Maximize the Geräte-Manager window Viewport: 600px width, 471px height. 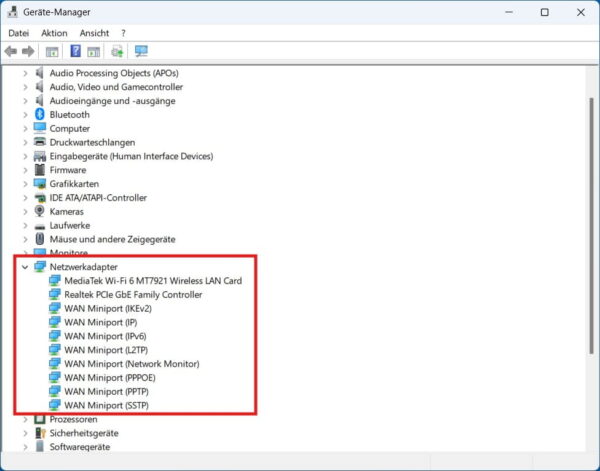click(545, 12)
